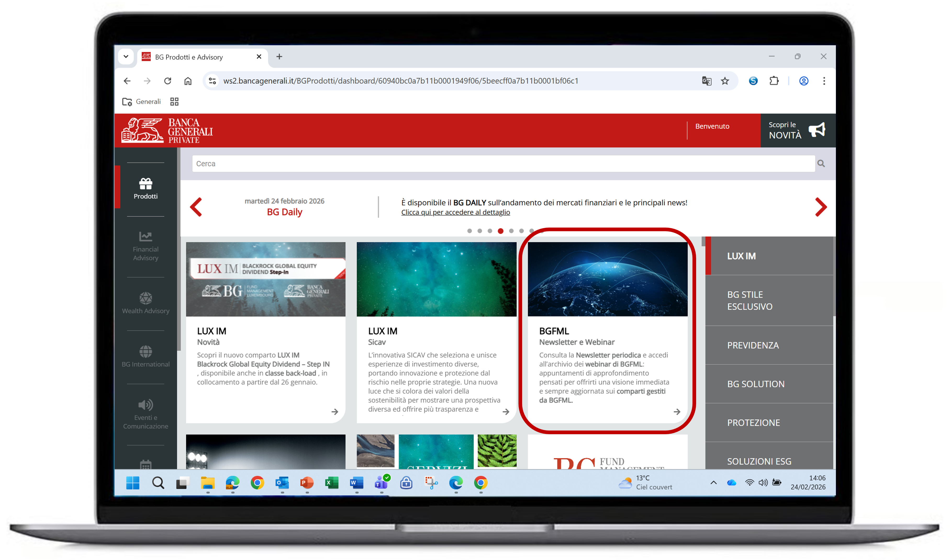Click the arrow on the LUX IM Novità card
The height and width of the screenshot is (560, 950).
334,412
